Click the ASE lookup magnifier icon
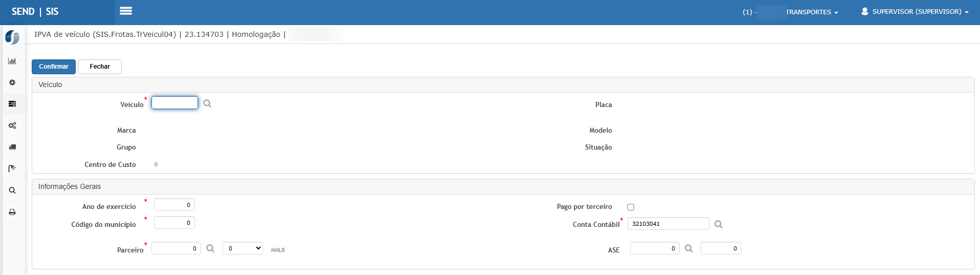Viewport: 980px width, 275px height. pyautogui.click(x=689, y=248)
